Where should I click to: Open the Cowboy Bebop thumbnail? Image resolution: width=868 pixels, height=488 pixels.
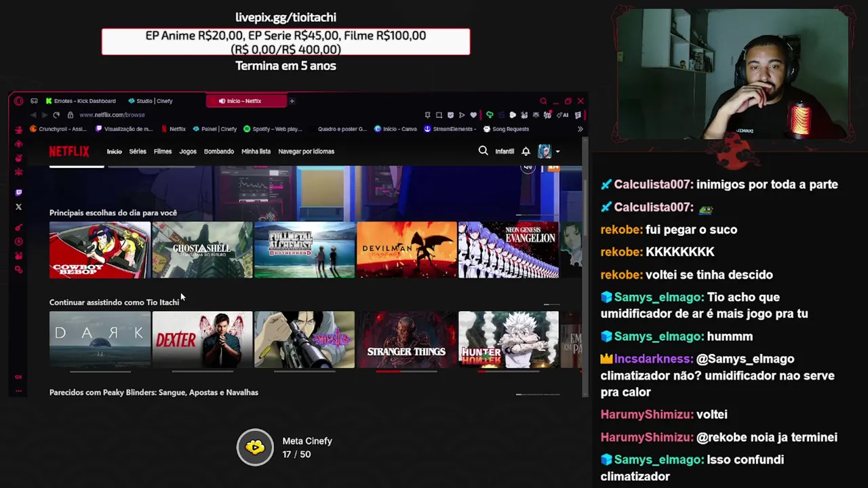(x=100, y=249)
